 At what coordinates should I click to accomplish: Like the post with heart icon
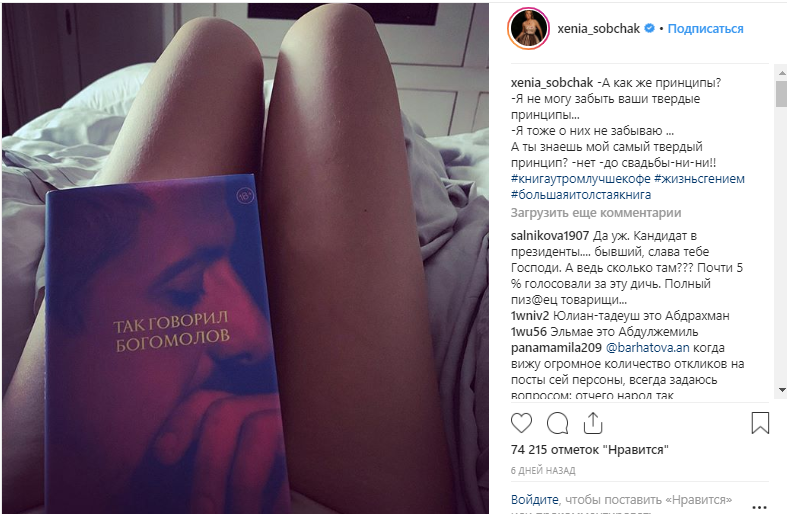click(x=521, y=423)
